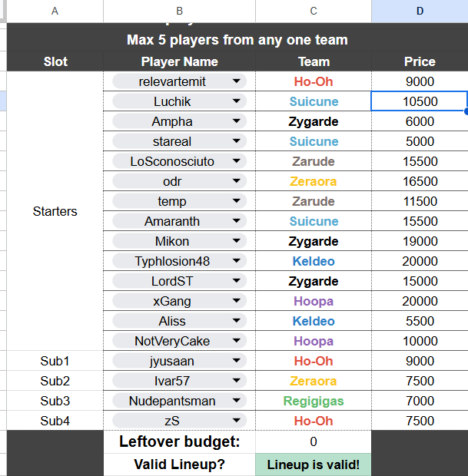
Task: Select column C header
Action: pyautogui.click(x=314, y=11)
